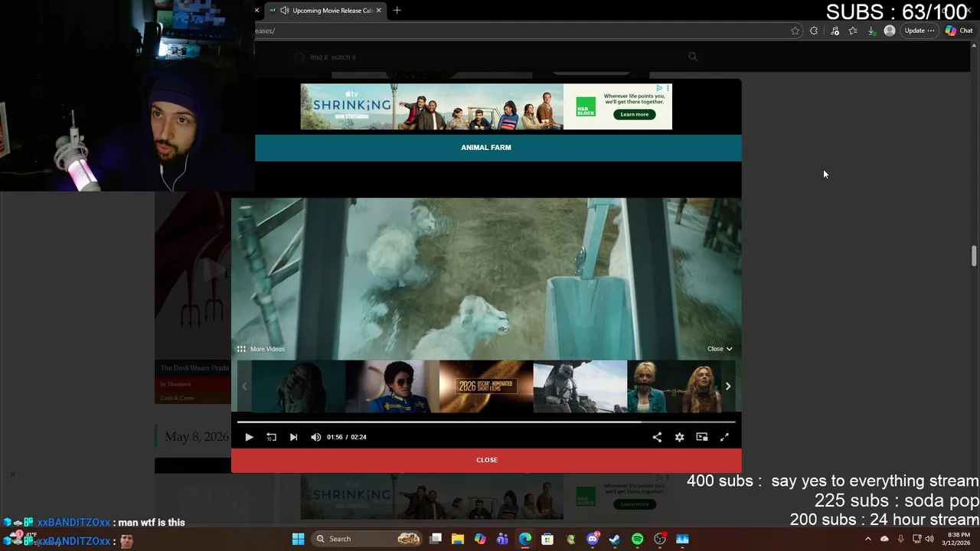Switch to the Upcoming Movie Release Calendar tab
Screen dimensions: 980x551
[326, 11]
